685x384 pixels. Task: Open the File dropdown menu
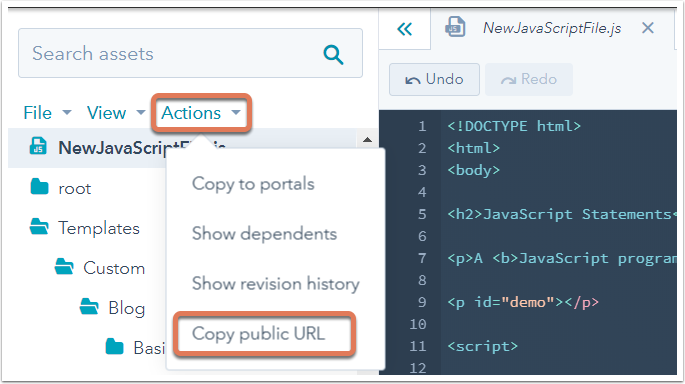47,113
